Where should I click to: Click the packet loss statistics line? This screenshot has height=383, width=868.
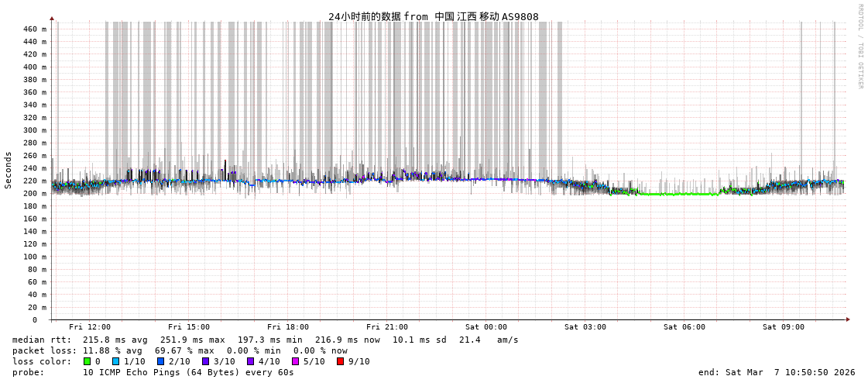click(x=180, y=350)
